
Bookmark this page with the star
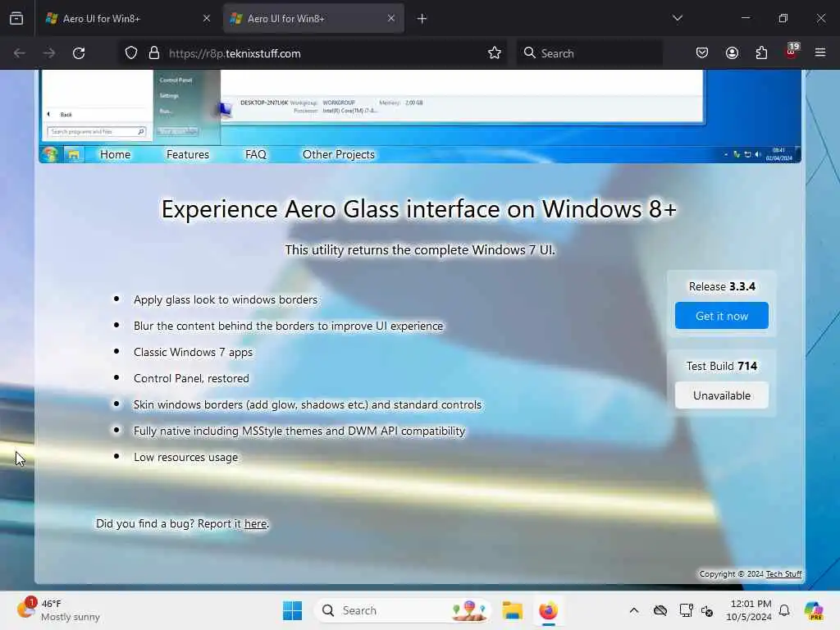pyautogui.click(x=495, y=53)
